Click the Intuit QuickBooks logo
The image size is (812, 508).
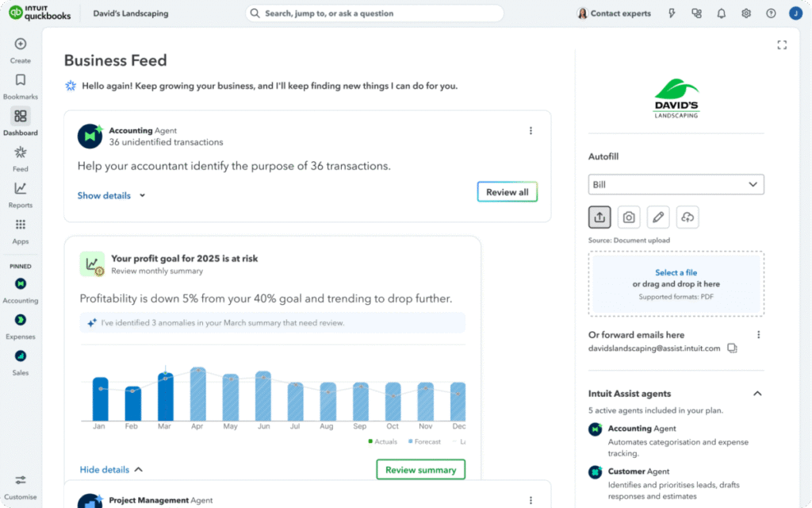point(40,13)
